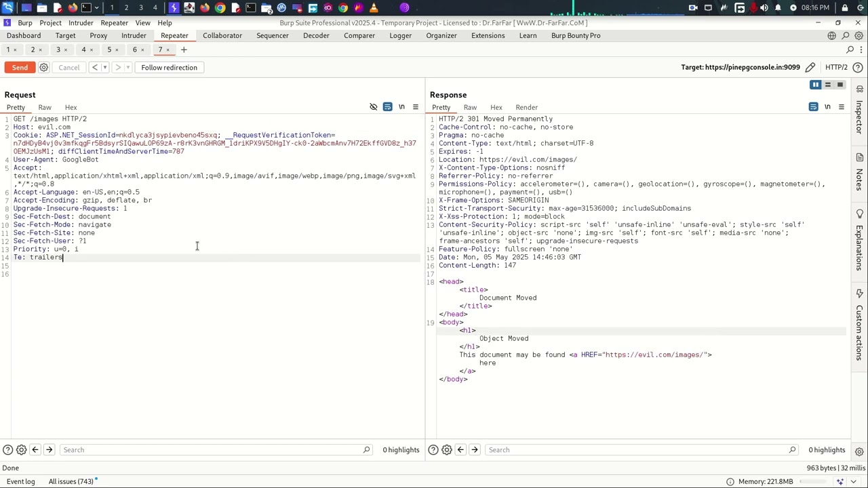This screenshot has width=868, height=488.
Task: Send the request
Action: [20, 68]
